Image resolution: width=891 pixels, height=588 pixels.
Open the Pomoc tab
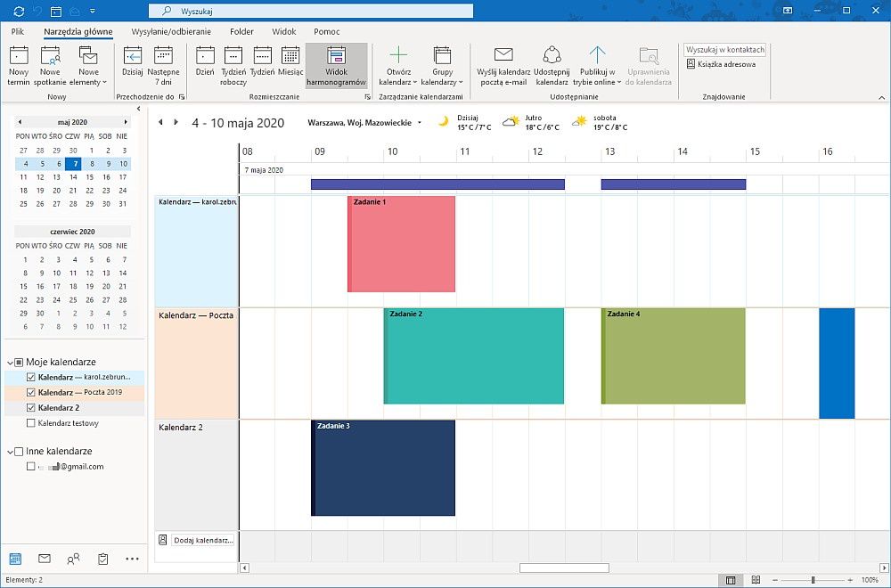pyautogui.click(x=327, y=31)
